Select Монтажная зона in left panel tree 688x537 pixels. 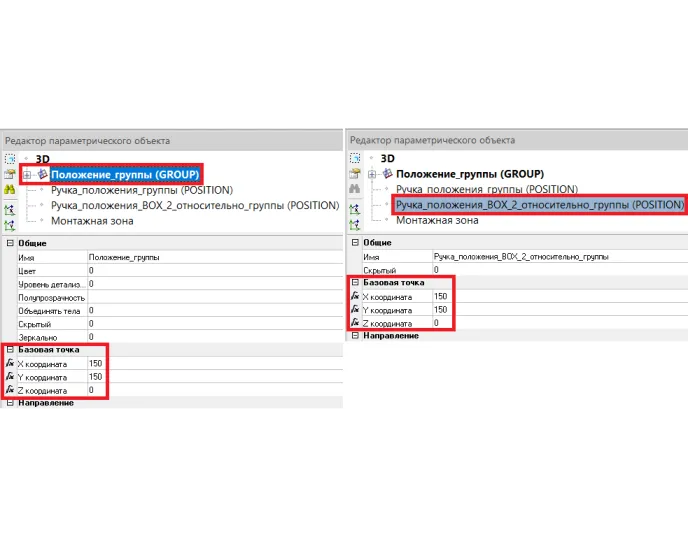[x=92, y=221]
